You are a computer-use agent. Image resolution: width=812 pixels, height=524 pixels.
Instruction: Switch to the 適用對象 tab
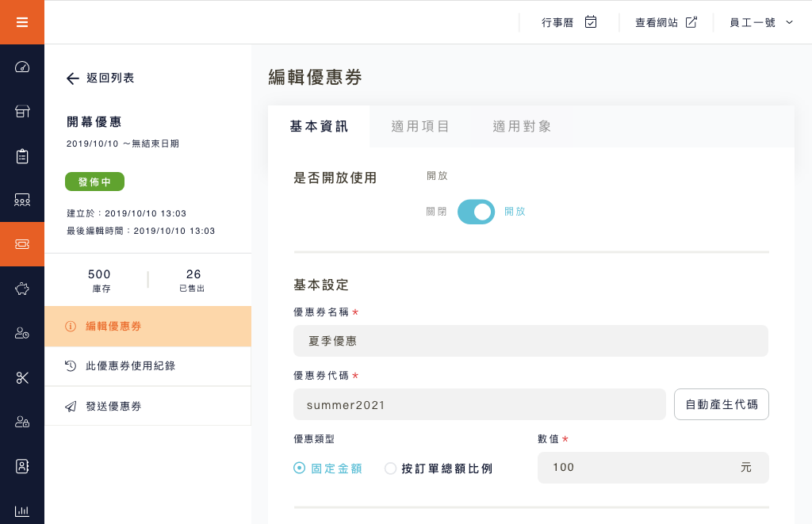pos(522,126)
